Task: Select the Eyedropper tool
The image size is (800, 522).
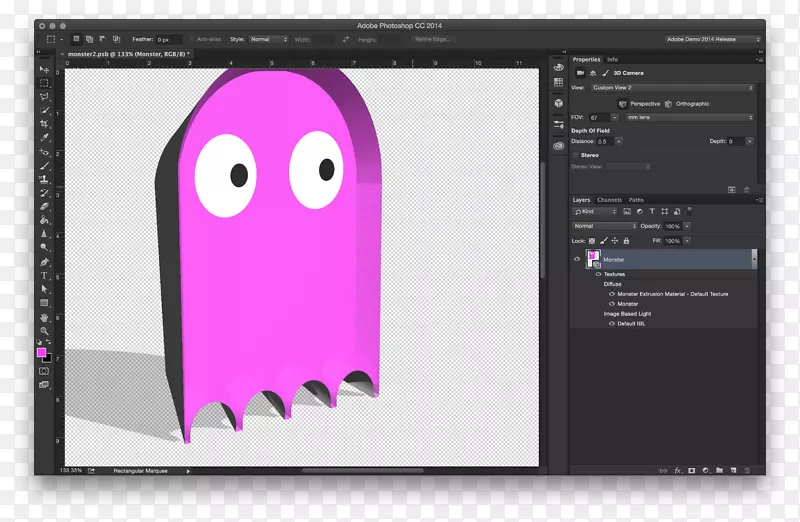Action: (x=44, y=138)
